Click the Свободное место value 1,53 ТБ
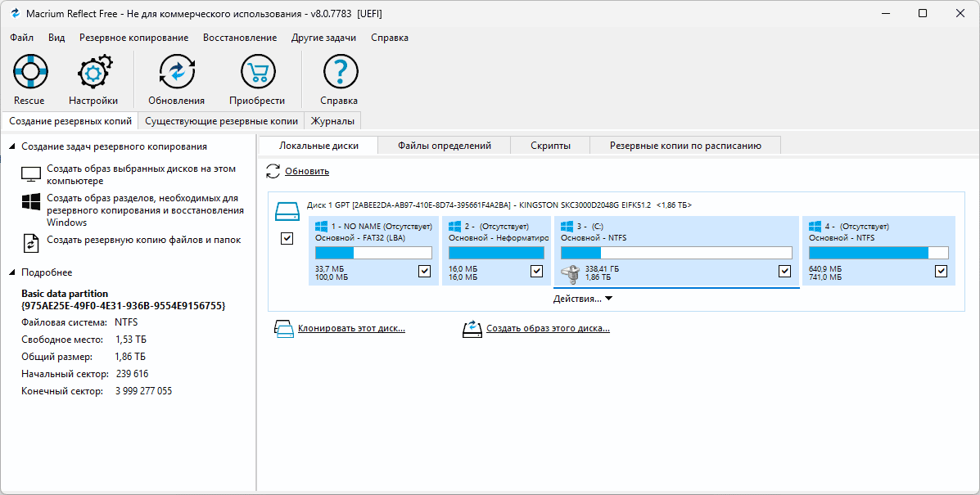Image resolution: width=980 pixels, height=495 pixels. point(131,340)
